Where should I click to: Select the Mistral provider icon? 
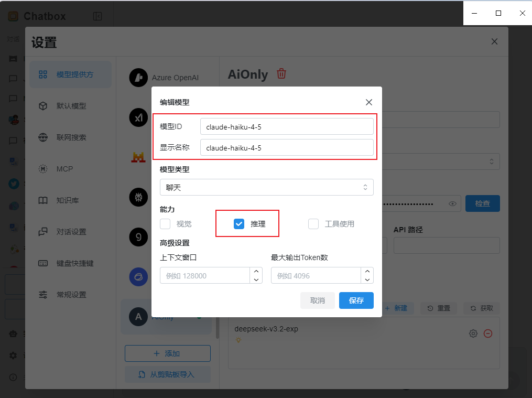tap(138, 157)
